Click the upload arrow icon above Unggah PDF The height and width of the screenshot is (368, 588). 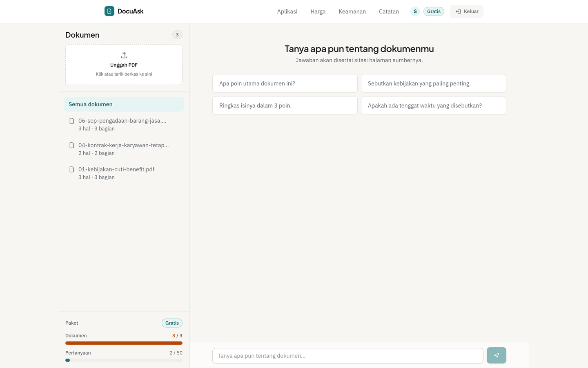pos(124,55)
